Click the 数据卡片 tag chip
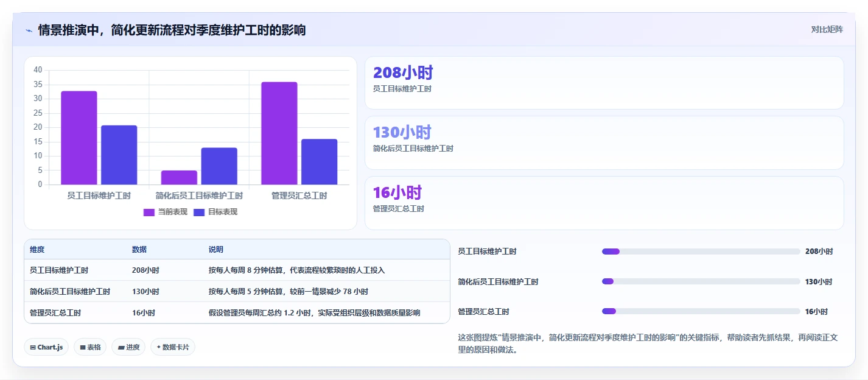 tap(173, 347)
